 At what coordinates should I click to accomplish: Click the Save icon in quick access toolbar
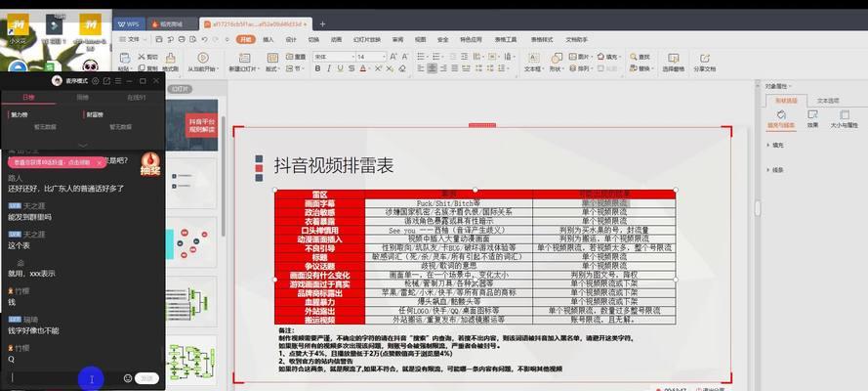(159, 39)
